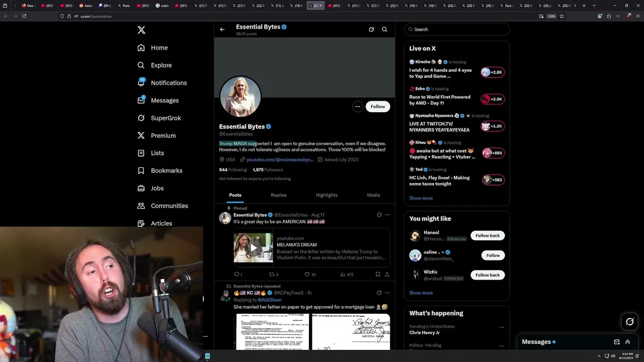Open a new browser tab
Viewport: 644px width, 362px height.
(x=584, y=6)
